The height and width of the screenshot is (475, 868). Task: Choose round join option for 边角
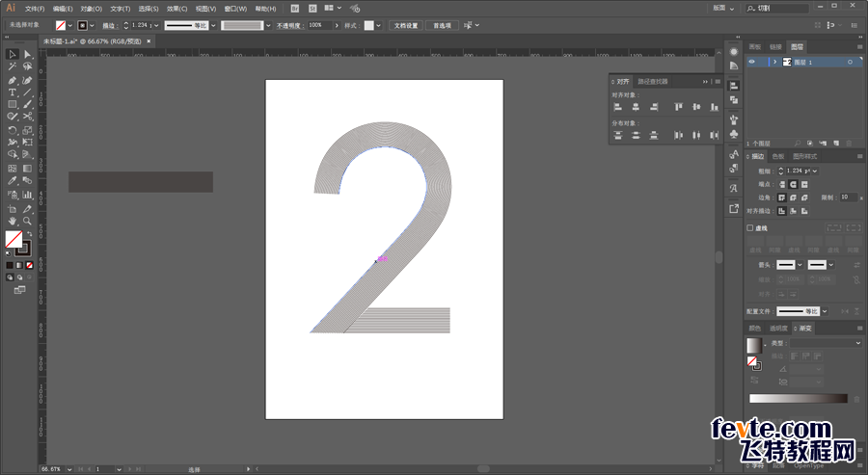794,198
